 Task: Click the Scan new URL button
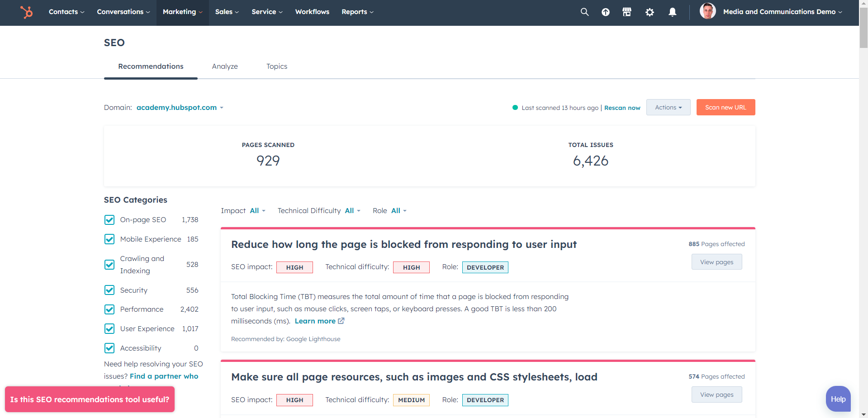726,107
